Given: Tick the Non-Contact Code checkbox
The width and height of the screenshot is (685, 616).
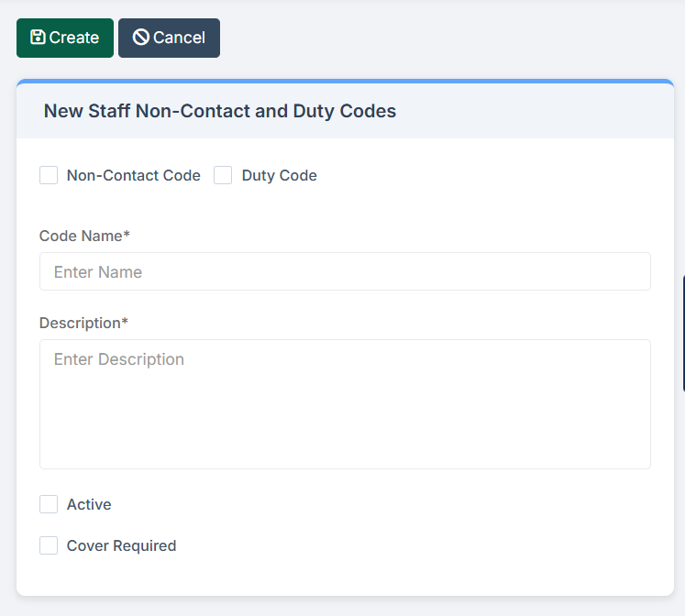Looking at the screenshot, I should point(49,175).
